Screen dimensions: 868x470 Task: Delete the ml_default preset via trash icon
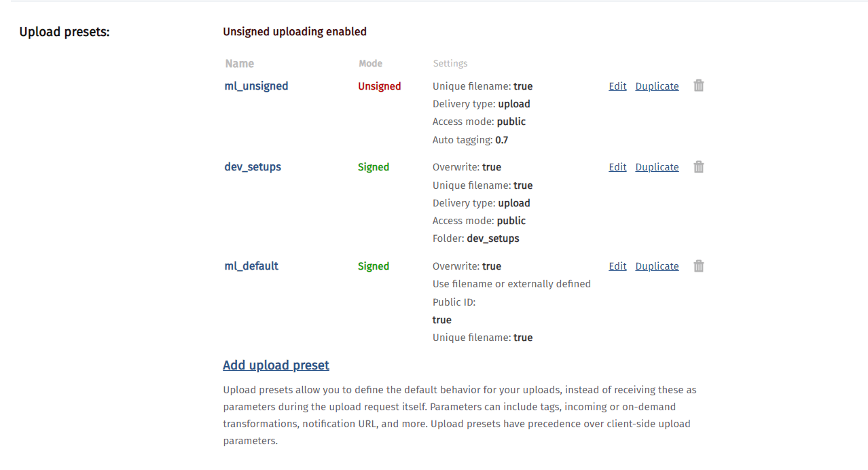pyautogui.click(x=699, y=266)
